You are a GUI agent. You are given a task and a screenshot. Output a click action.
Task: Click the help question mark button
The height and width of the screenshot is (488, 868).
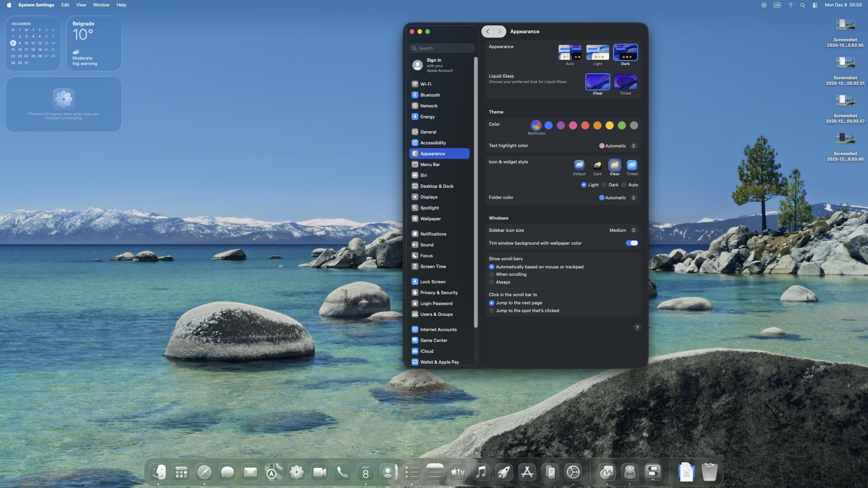pyautogui.click(x=637, y=328)
